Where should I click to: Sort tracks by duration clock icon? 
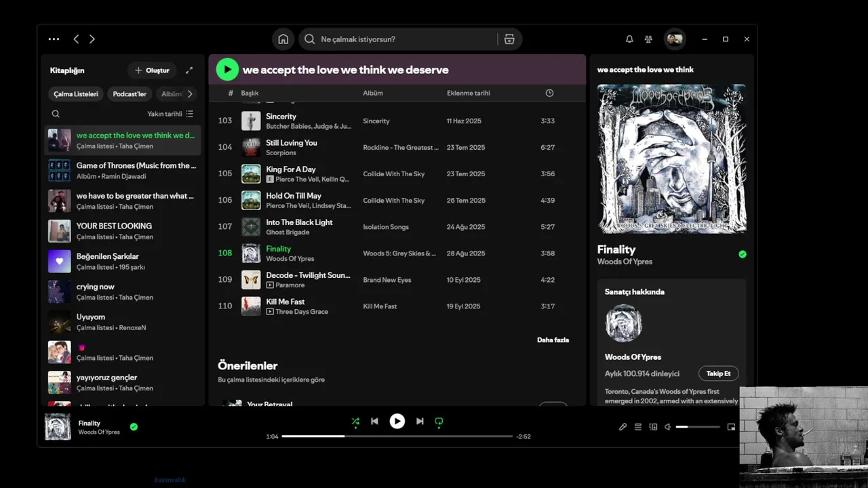(549, 93)
